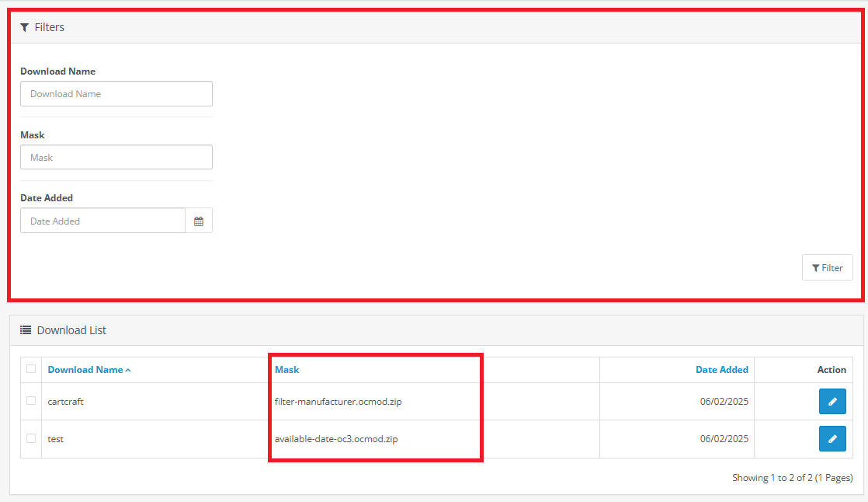Toggle the select-all checkbox in table header
Image resolution: width=868 pixels, height=502 pixels.
click(x=31, y=369)
